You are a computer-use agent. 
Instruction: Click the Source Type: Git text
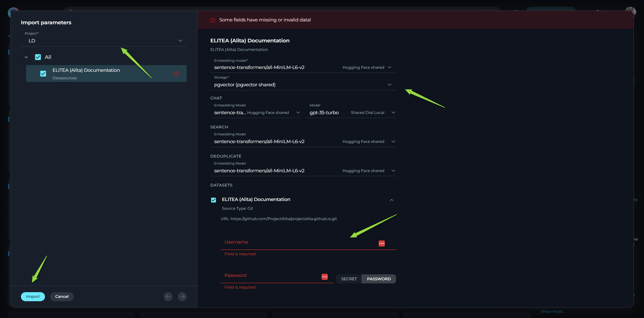click(x=237, y=208)
